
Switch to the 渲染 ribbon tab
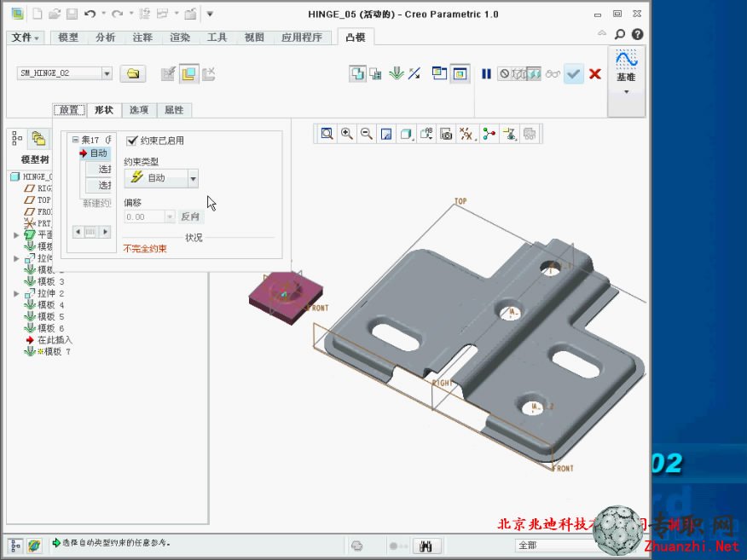coord(180,38)
